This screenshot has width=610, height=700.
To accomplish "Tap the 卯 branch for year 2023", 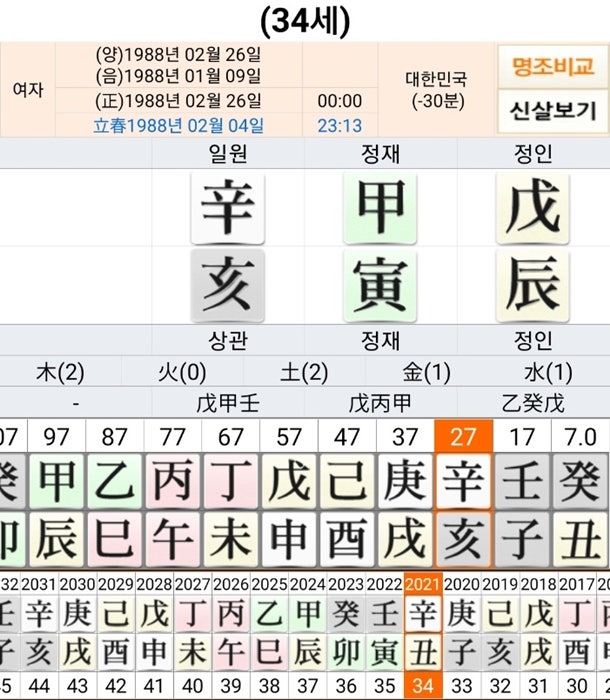I will click(346, 652).
